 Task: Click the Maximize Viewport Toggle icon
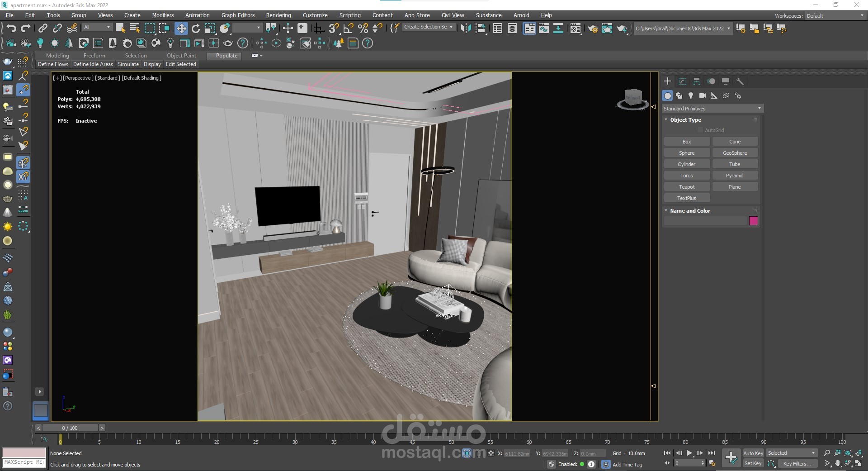point(858,463)
